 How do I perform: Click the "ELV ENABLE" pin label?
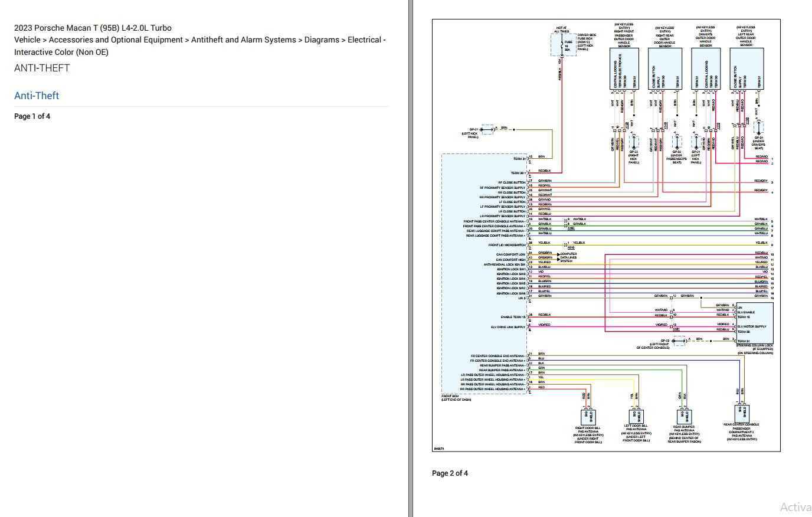[x=746, y=312]
